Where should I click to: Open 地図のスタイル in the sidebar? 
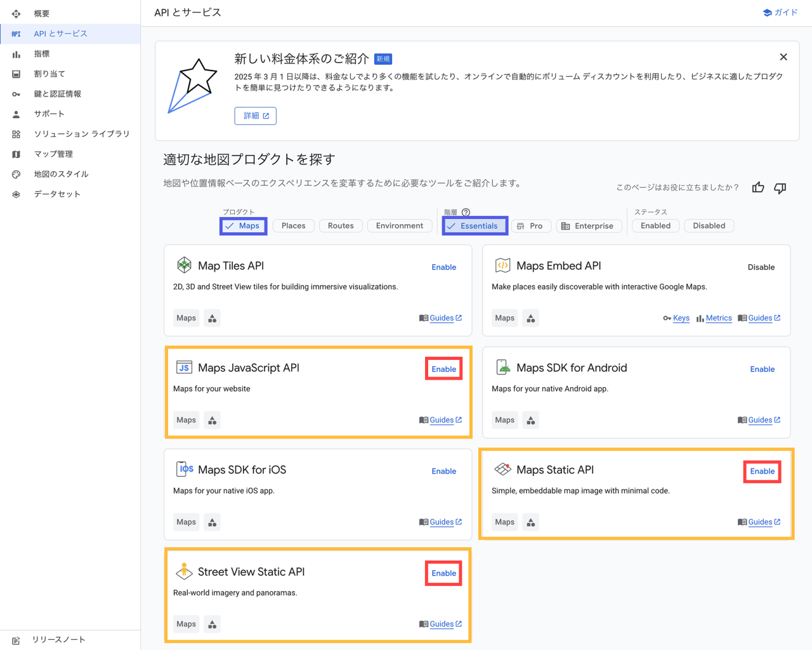point(70,174)
